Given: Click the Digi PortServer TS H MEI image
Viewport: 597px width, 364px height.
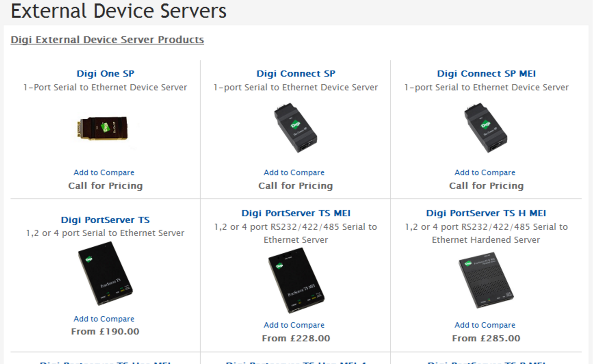Looking at the screenshot, I should (x=486, y=280).
